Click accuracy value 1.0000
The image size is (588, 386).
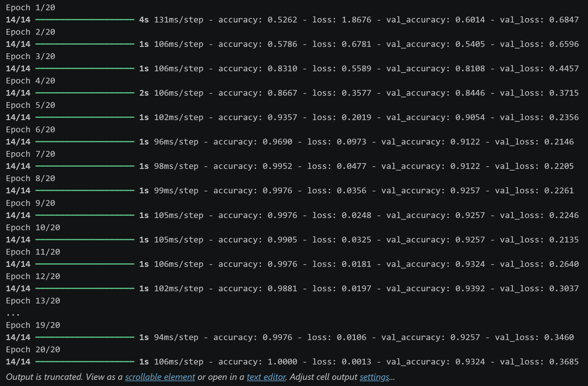282,362
